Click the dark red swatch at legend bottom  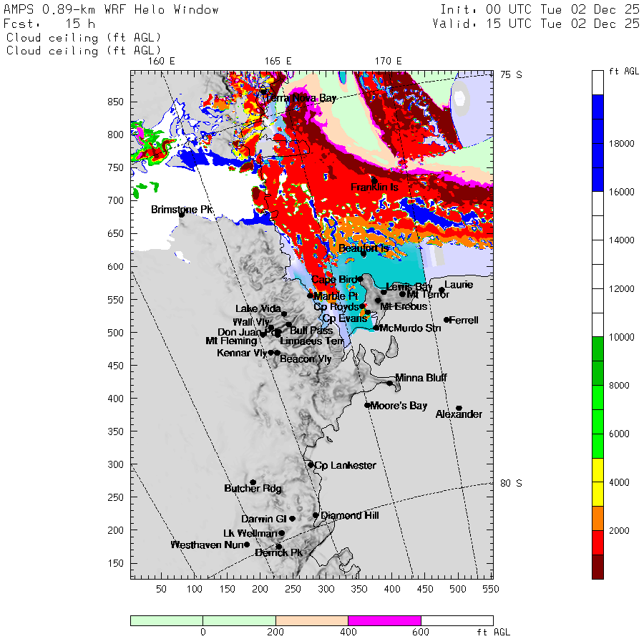point(599,567)
